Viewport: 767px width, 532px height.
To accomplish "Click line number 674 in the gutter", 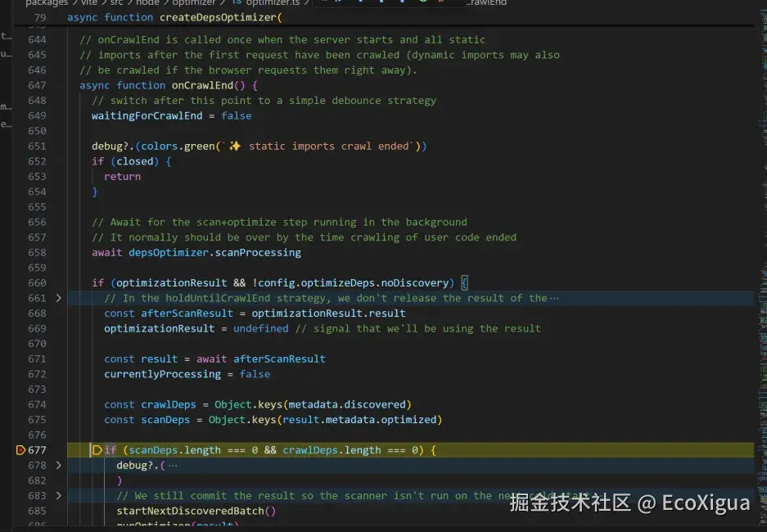I will point(37,404).
